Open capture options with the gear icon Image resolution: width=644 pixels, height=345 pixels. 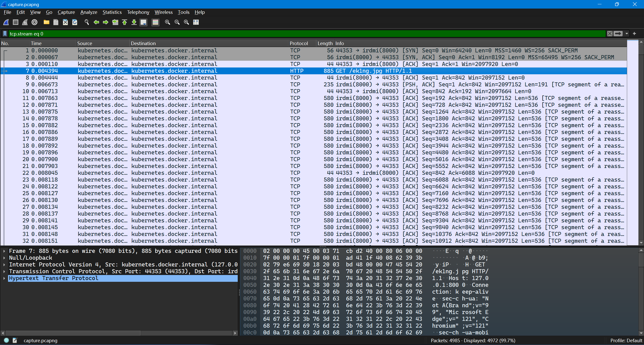click(x=34, y=22)
